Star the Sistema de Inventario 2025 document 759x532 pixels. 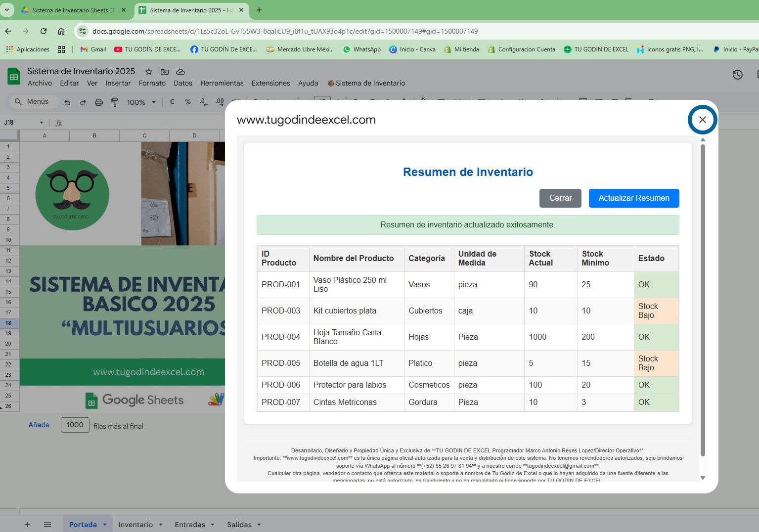(148, 72)
